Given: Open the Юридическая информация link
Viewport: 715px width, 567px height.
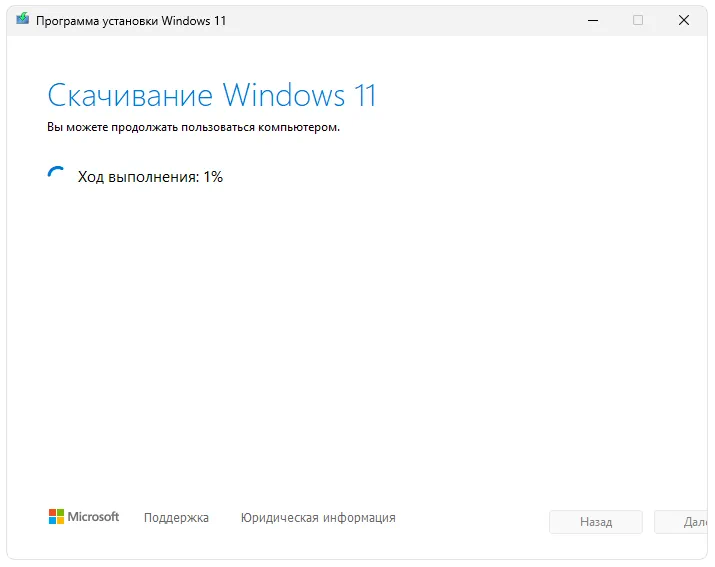Looking at the screenshot, I should [318, 518].
